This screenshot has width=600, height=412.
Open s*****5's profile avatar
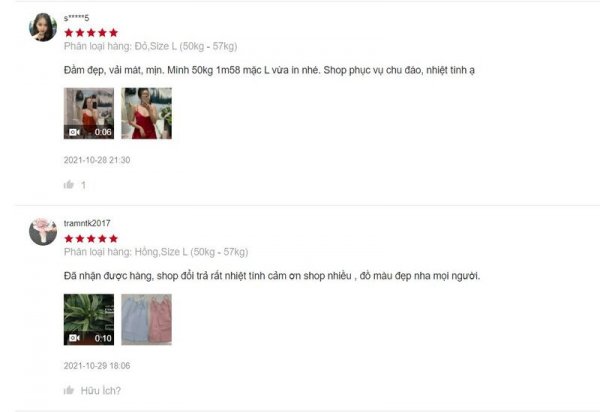coord(43,27)
